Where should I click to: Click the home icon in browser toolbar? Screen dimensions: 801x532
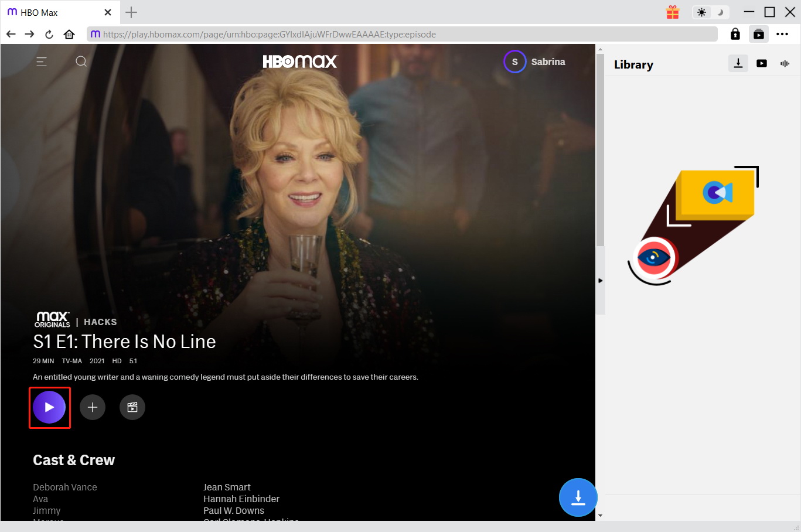(69, 34)
